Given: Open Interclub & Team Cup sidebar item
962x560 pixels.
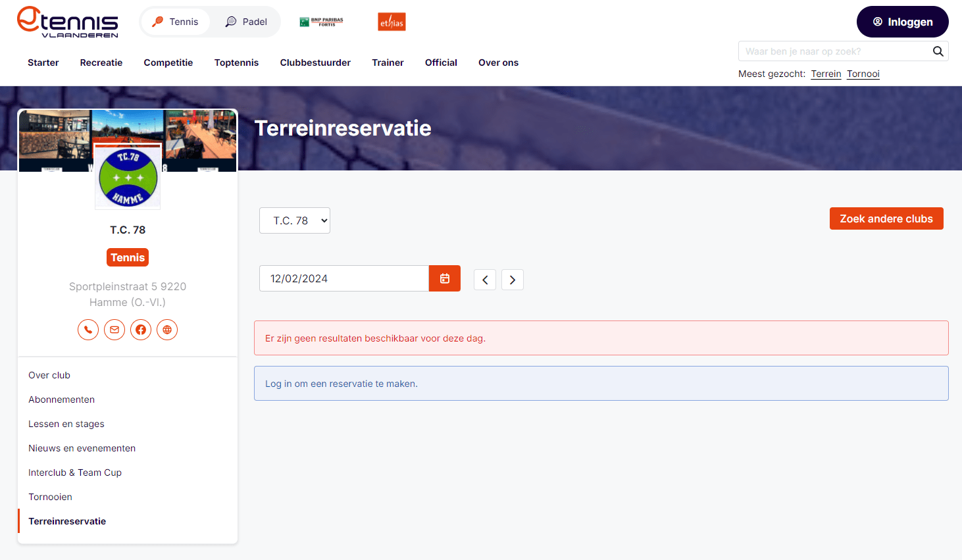Looking at the screenshot, I should click(x=75, y=472).
